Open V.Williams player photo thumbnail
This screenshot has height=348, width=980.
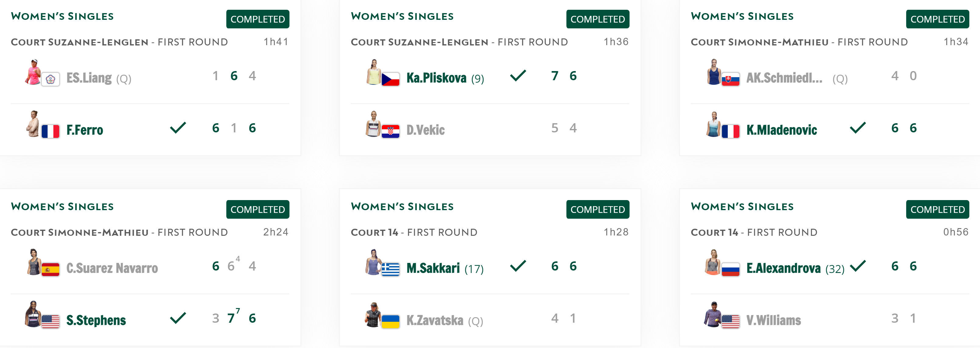[713, 314]
